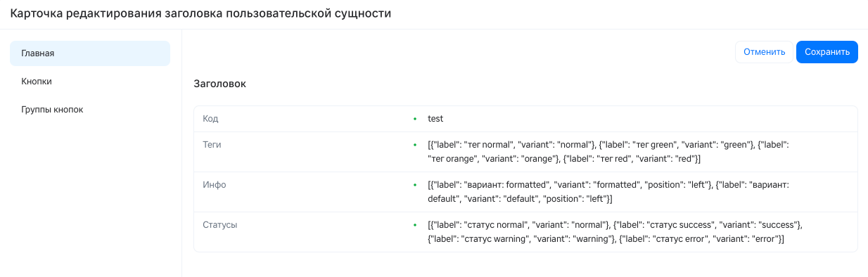Click the Заголовок section heading

click(x=220, y=84)
